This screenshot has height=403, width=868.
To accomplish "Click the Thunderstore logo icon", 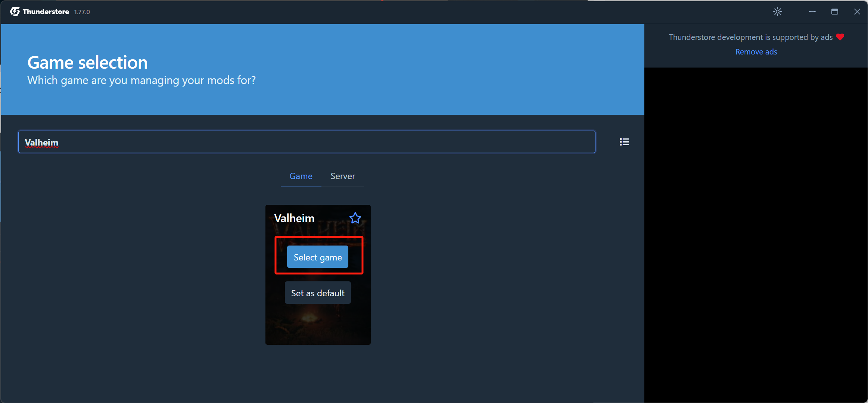I will pos(15,12).
